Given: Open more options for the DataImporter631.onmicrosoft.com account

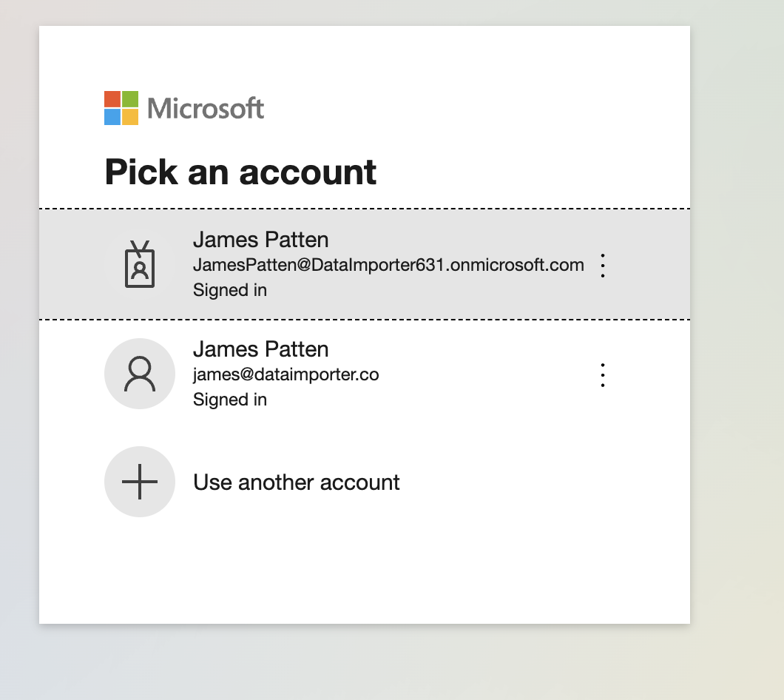Looking at the screenshot, I should point(603,265).
